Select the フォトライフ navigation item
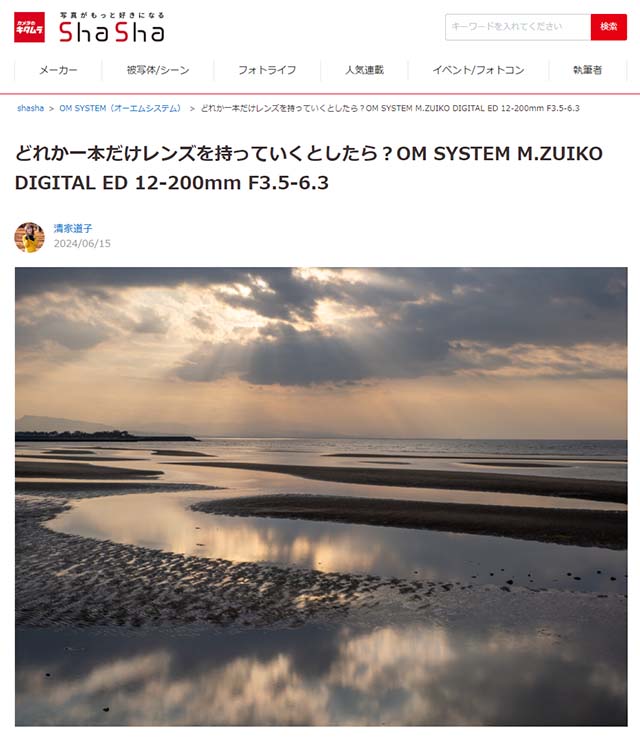 267,70
